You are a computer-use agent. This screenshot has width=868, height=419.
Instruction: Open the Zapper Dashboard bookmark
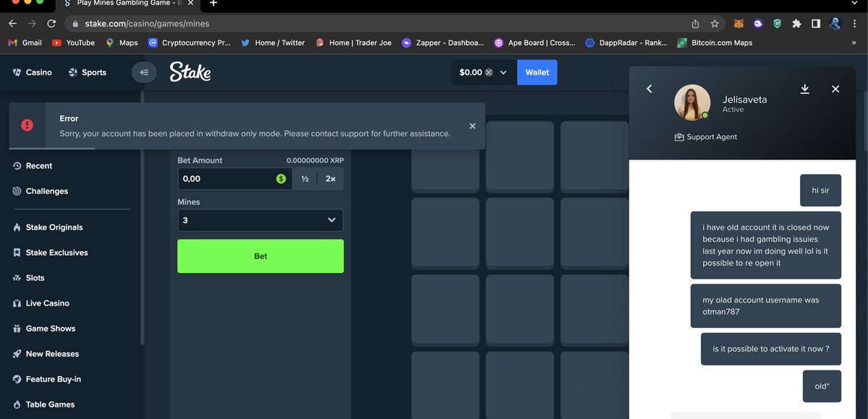tap(443, 43)
